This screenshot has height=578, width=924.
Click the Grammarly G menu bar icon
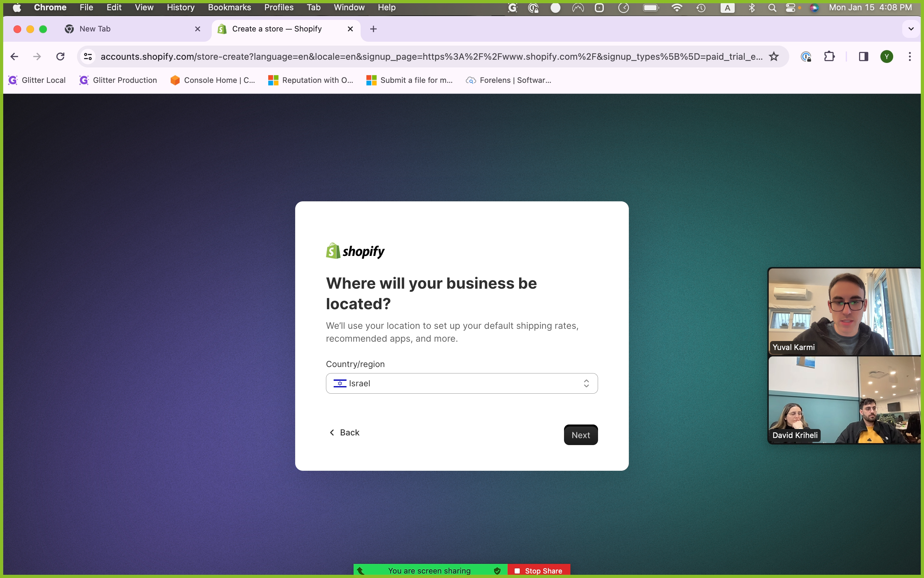[512, 8]
